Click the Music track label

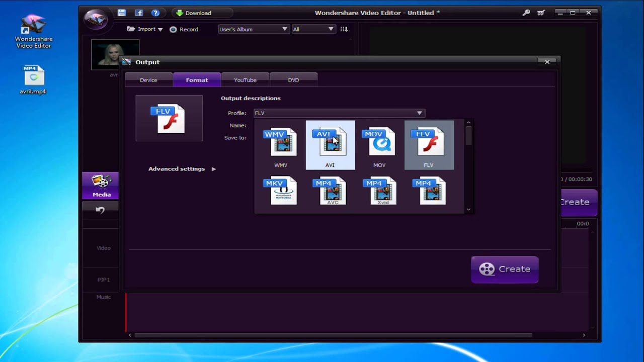coord(104,297)
